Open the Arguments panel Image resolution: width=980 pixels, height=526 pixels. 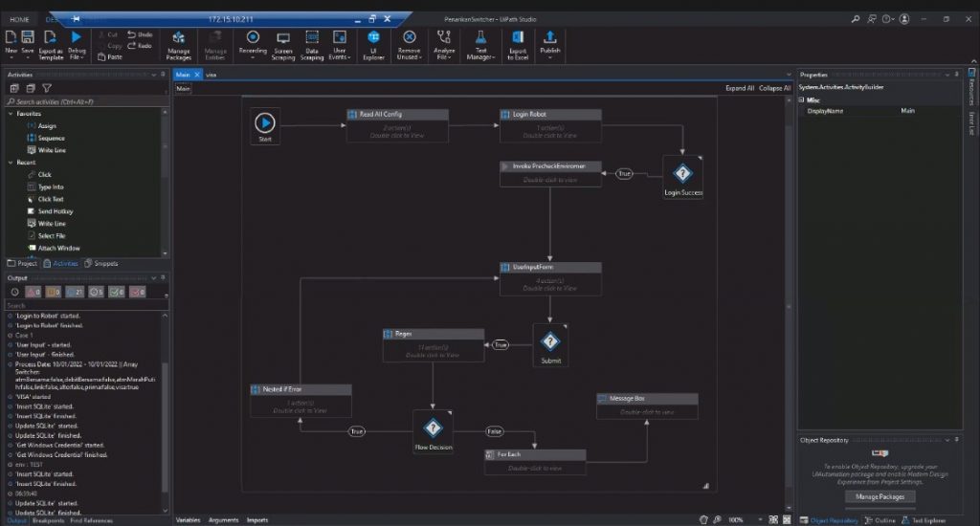[x=223, y=519]
